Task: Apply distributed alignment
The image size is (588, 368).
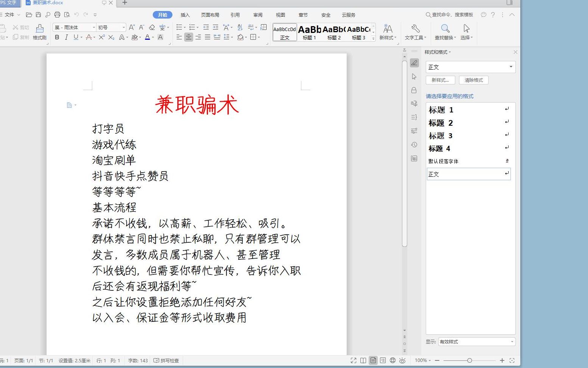Action: coord(217,37)
